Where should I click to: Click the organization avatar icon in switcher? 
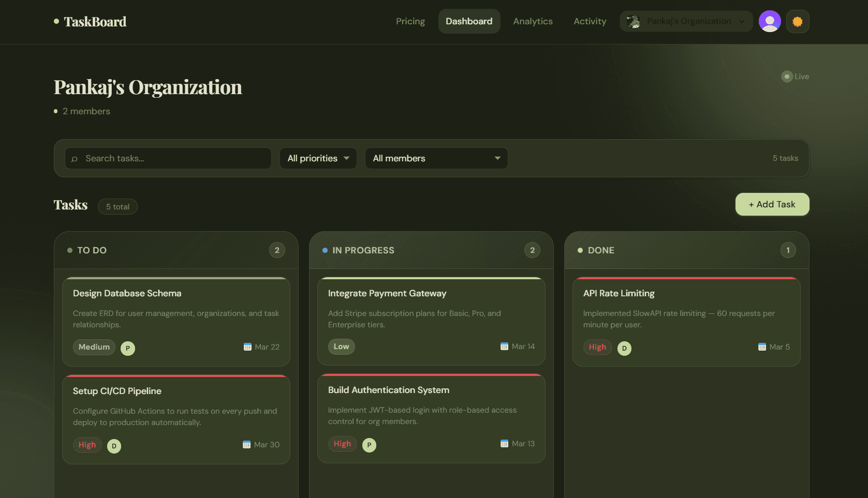click(x=633, y=21)
